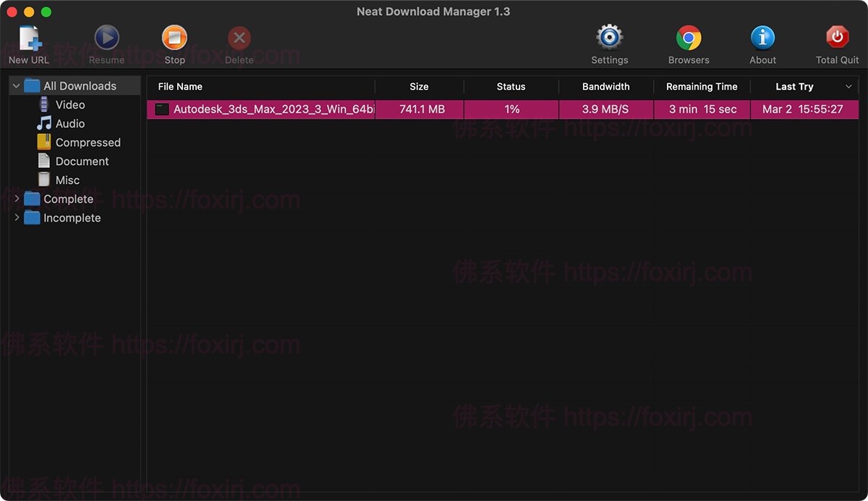868x501 pixels.
Task: Select the Misc category
Action: 67,180
